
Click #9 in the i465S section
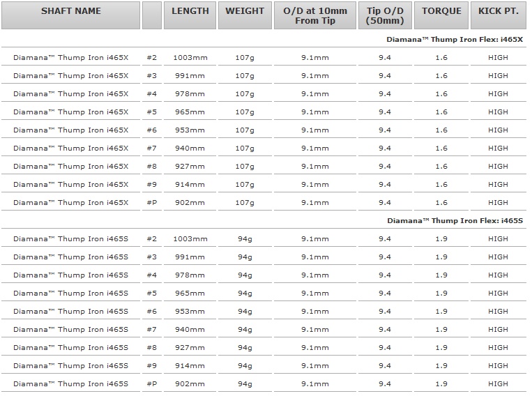152,366
